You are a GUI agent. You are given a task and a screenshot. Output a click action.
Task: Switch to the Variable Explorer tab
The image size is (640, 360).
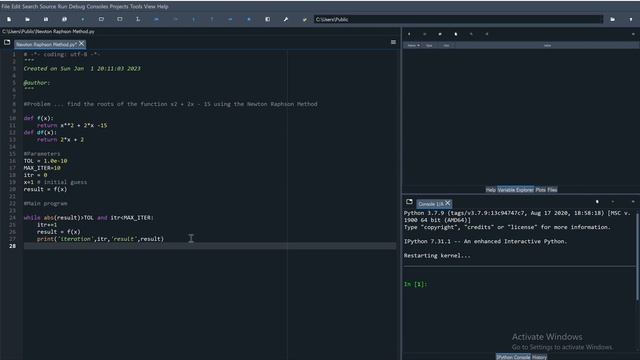(515, 190)
